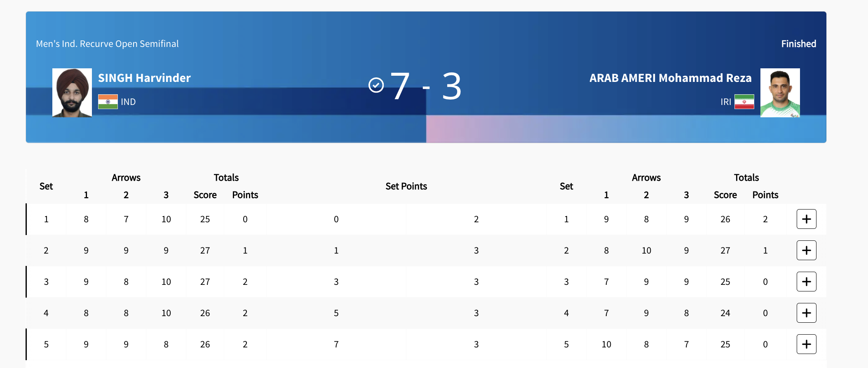Click the Iran flag icon
This screenshot has width=868, height=368.
[x=744, y=102]
